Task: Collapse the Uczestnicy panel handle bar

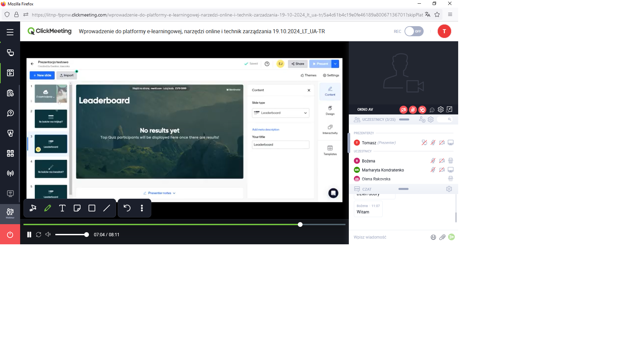Action: pos(404,119)
